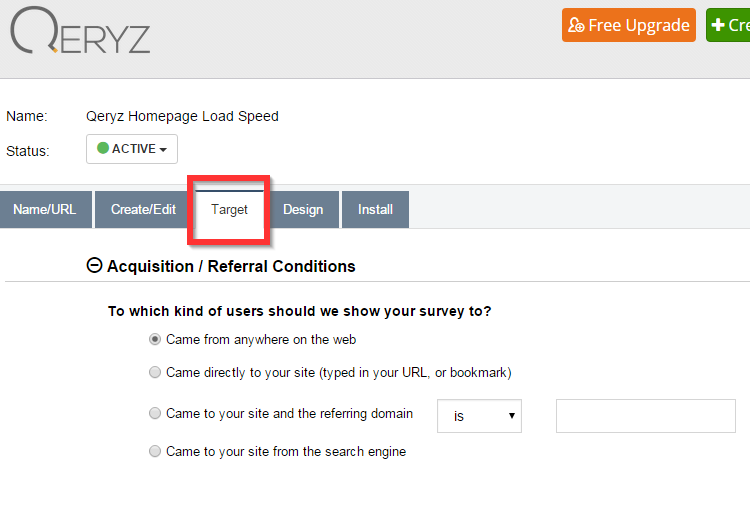This screenshot has height=511, width=750.
Task: Click the green active status dot
Action: [x=102, y=149]
